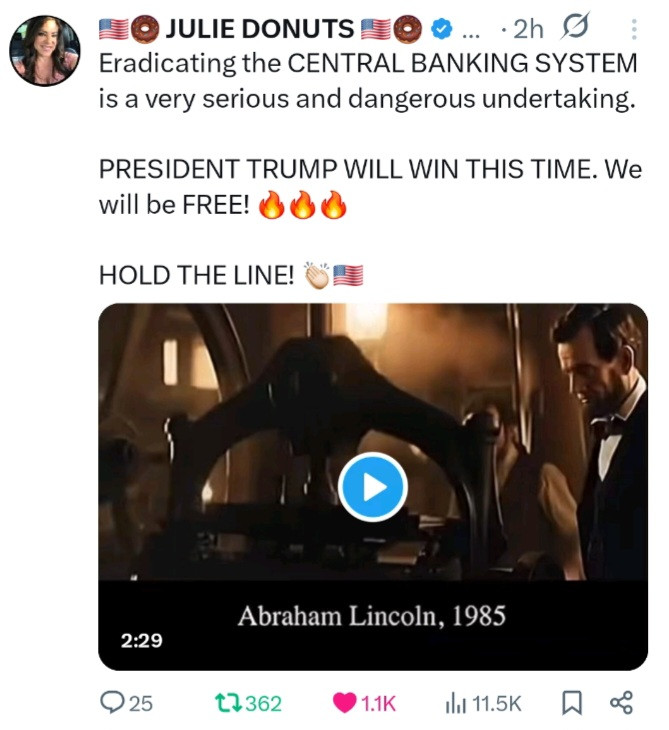Repost using the green arrows icon
Viewport: 669px width, 730px height.
pyautogui.click(x=228, y=703)
